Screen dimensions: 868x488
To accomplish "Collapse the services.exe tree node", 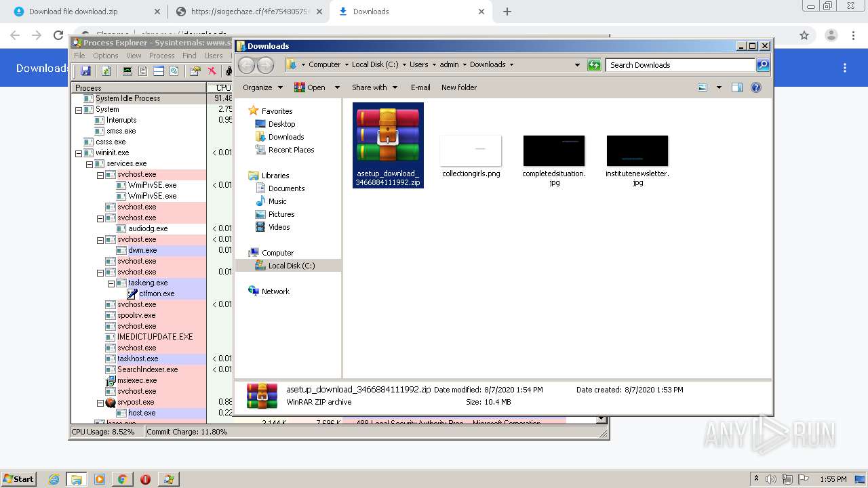I will 90,163.
